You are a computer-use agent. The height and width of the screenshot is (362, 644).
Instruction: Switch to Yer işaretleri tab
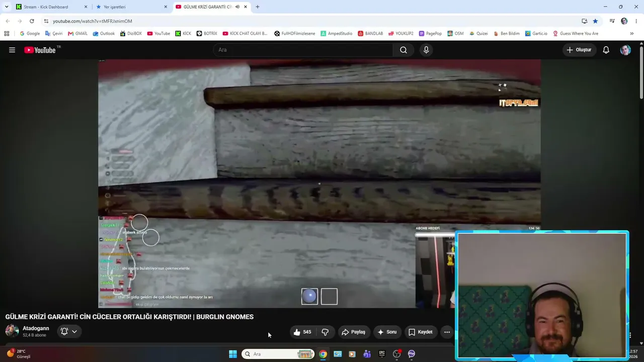[131, 7]
